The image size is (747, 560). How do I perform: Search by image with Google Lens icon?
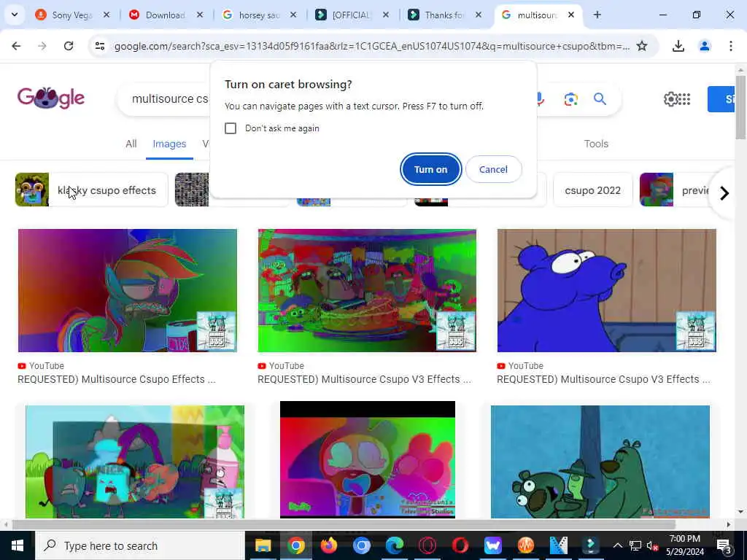coord(570,99)
